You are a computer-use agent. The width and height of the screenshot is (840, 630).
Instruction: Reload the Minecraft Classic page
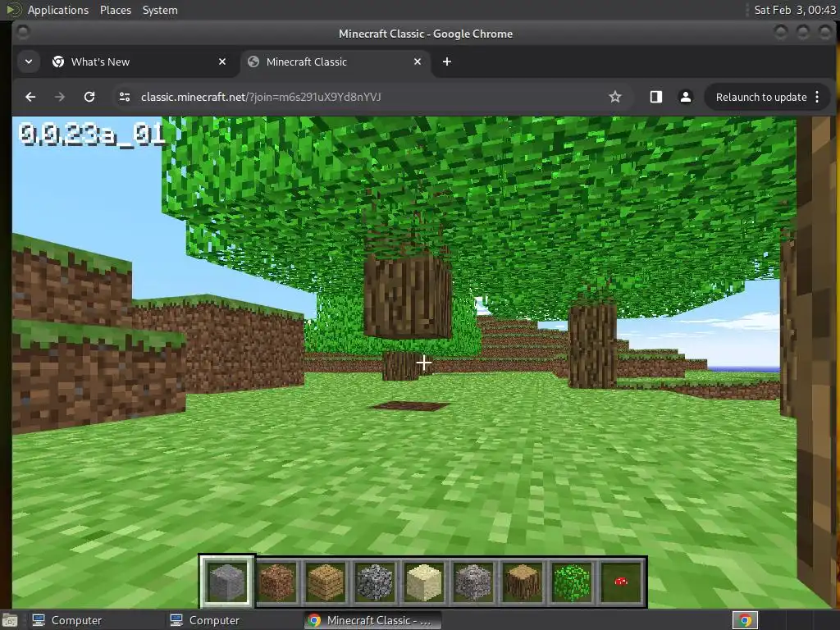(89, 97)
